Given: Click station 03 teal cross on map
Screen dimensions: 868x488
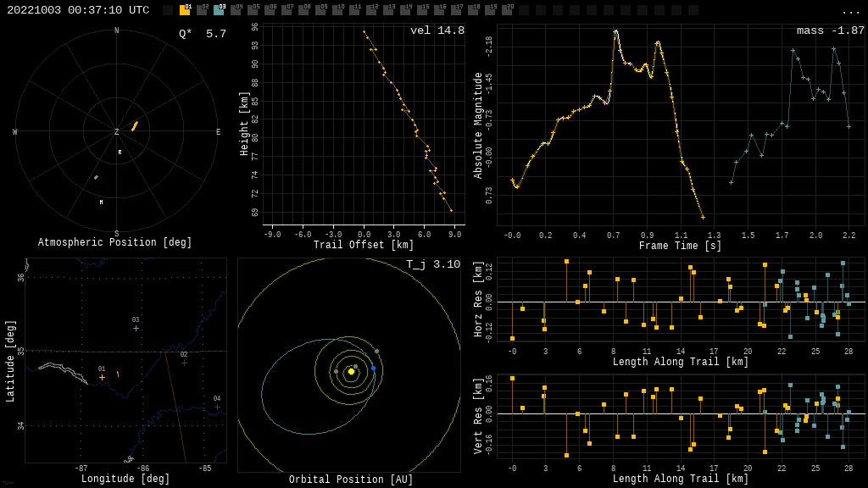Looking at the screenshot, I should click(136, 328).
